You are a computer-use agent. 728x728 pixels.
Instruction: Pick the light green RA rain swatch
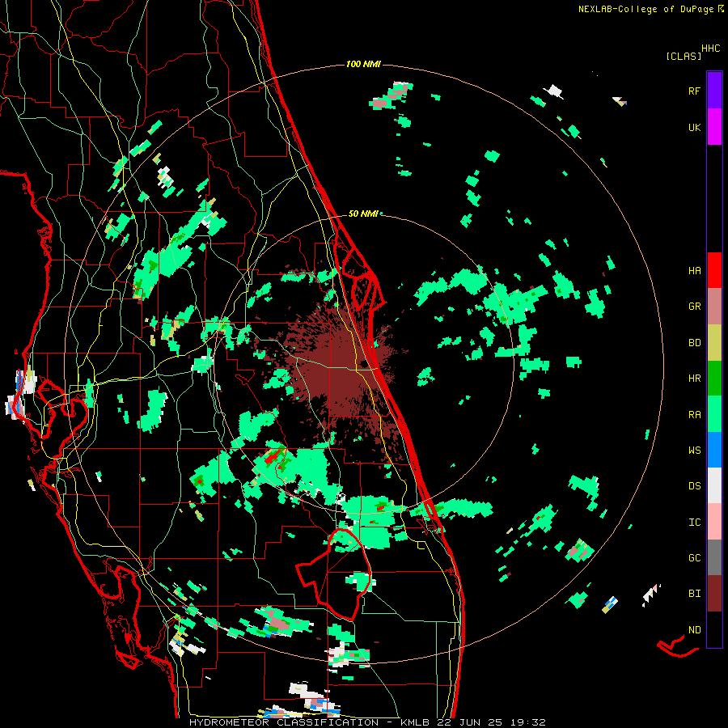coord(714,414)
